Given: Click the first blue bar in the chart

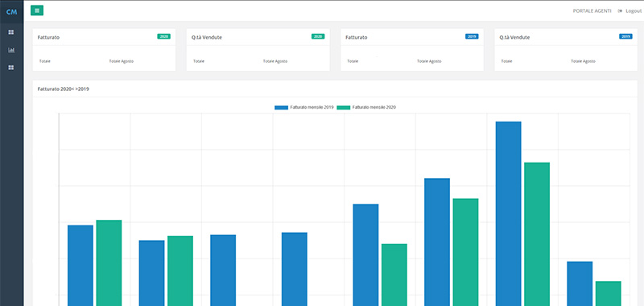Looking at the screenshot, I should [x=80, y=266].
